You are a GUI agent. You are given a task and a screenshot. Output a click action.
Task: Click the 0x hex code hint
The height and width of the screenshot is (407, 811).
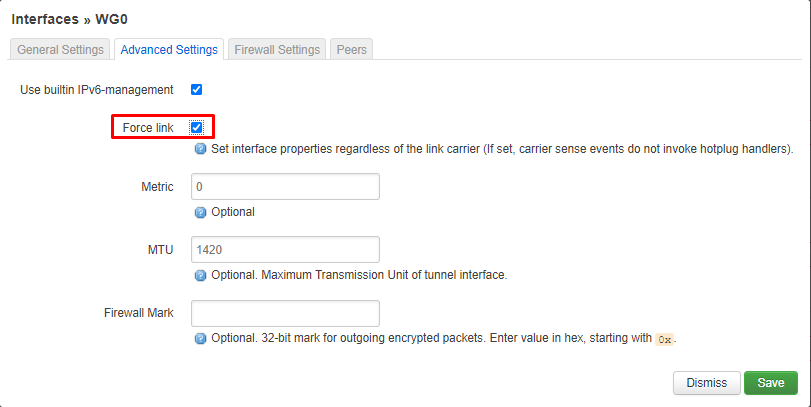(x=665, y=339)
